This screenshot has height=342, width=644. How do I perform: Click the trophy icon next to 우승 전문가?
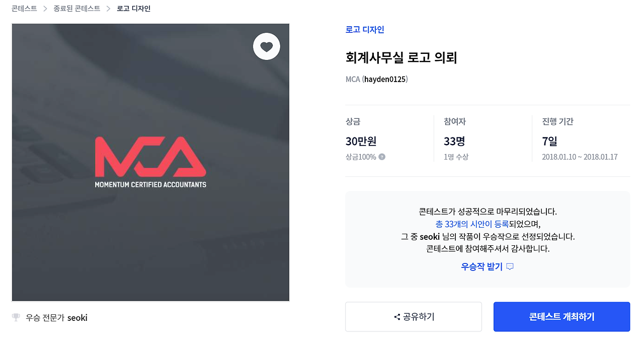[x=16, y=317]
